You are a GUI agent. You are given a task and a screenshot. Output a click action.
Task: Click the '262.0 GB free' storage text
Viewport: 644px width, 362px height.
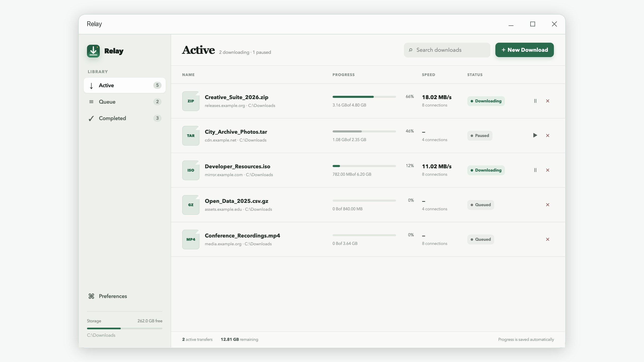tap(150, 321)
